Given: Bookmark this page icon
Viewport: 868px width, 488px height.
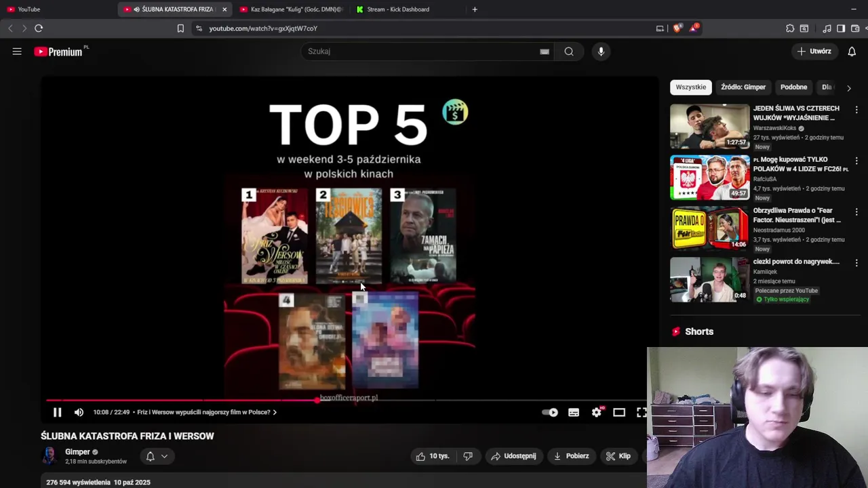Looking at the screenshot, I should pyautogui.click(x=180, y=28).
